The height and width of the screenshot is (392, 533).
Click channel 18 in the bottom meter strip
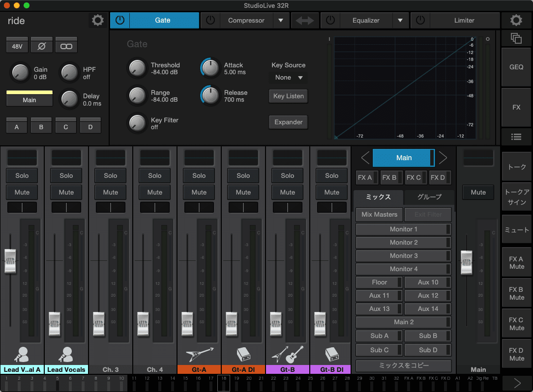click(224, 383)
